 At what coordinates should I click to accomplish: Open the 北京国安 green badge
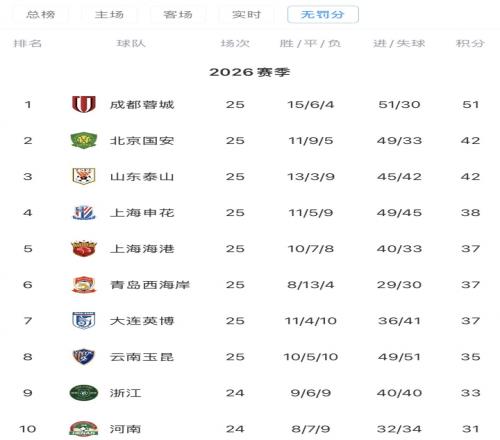[84, 140]
